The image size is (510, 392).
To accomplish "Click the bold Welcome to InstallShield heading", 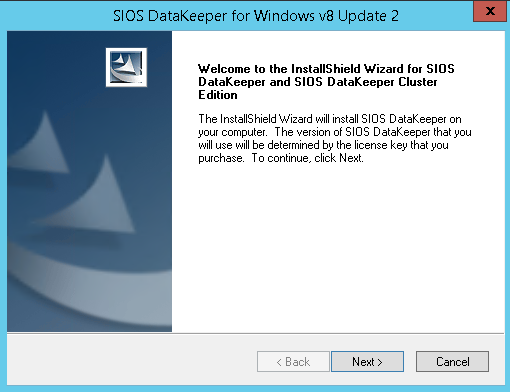I will (x=326, y=82).
